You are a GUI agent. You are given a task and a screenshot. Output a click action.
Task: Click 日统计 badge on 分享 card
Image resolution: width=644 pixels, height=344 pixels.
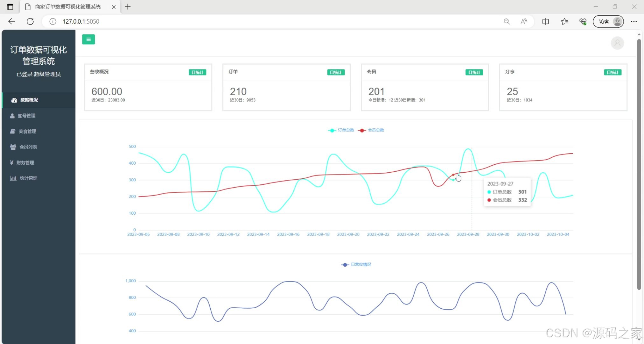[x=612, y=72]
